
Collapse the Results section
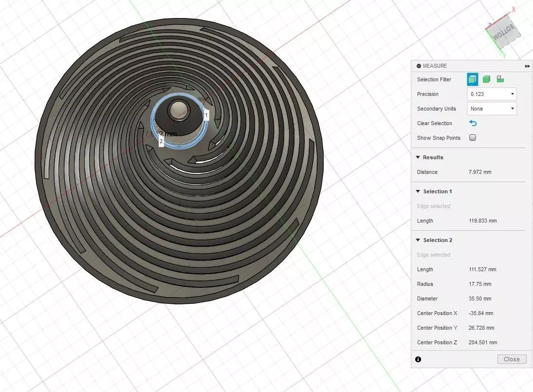(x=418, y=157)
